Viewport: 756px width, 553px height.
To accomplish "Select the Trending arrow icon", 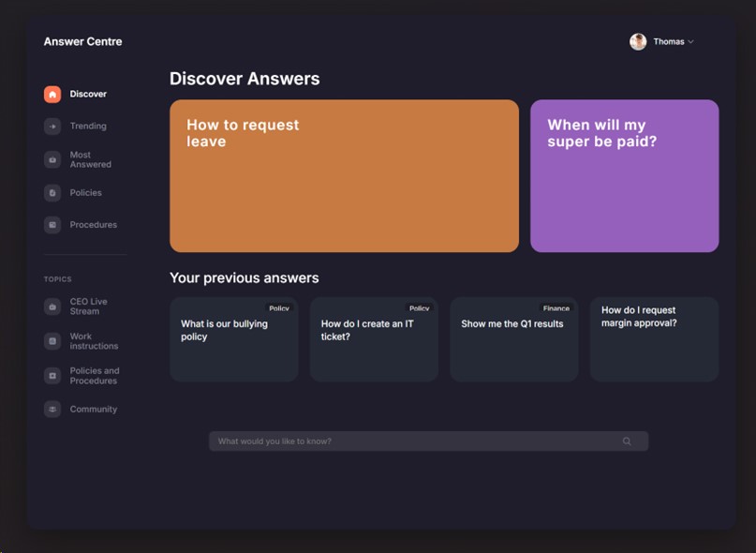I will (x=52, y=127).
